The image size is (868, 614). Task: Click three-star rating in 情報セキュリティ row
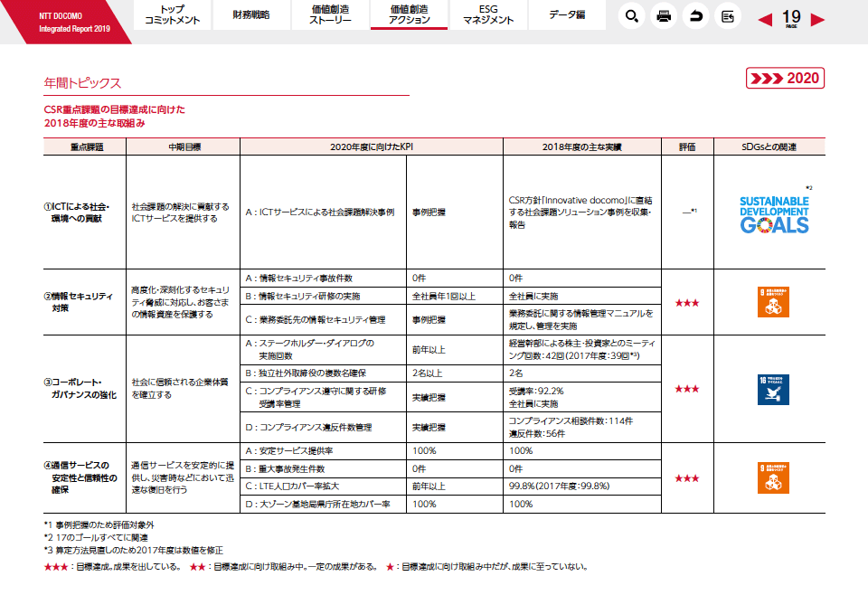687,303
